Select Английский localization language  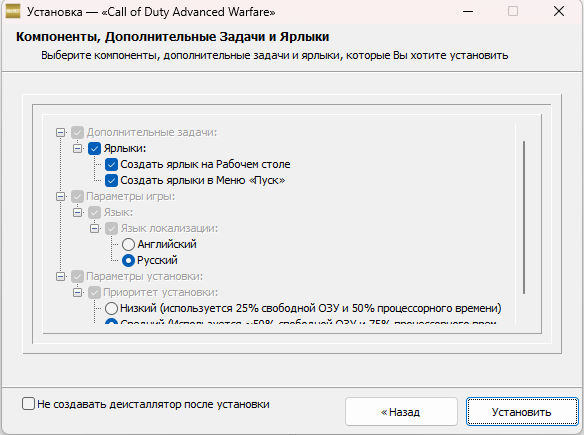pyautogui.click(x=128, y=245)
